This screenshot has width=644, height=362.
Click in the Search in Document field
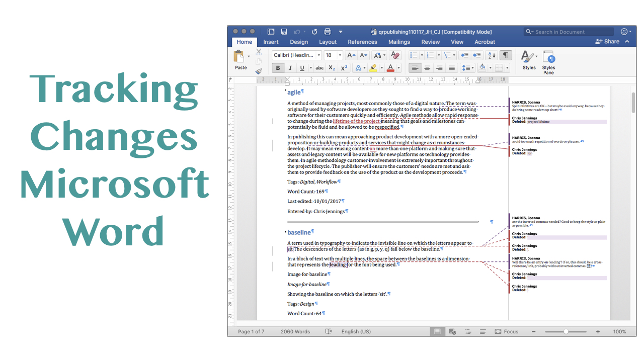[x=569, y=32]
